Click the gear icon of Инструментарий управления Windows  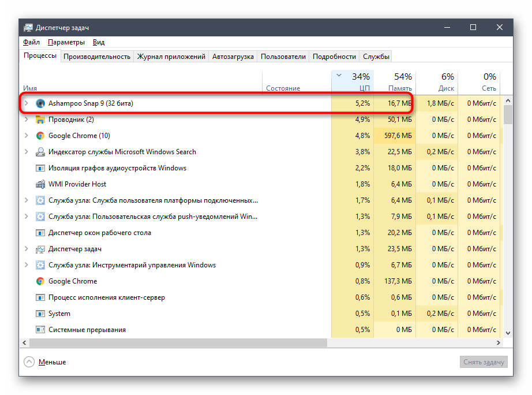pyautogui.click(x=40, y=265)
